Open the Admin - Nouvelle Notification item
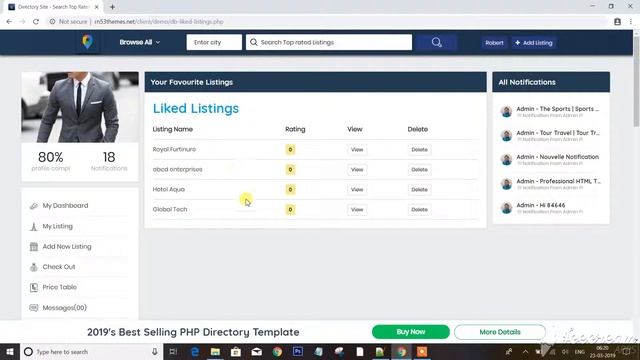Viewport: 640px width, 360px height. click(550, 160)
